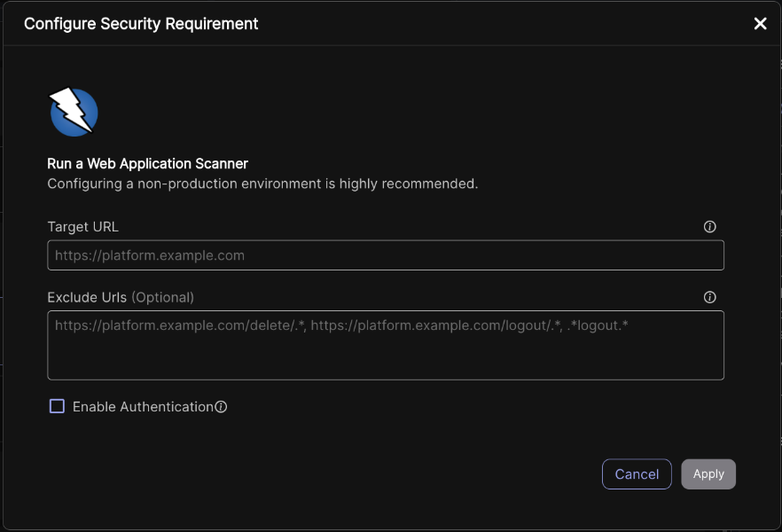This screenshot has width=782, height=532.
Task: Close the Configure Security Requirement dialog
Action: click(x=760, y=24)
